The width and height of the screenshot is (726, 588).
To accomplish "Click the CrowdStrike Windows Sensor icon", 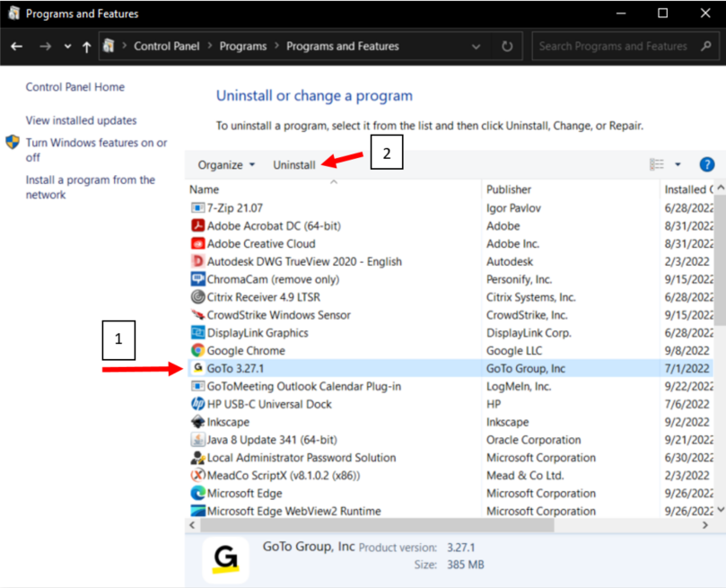I will [197, 315].
